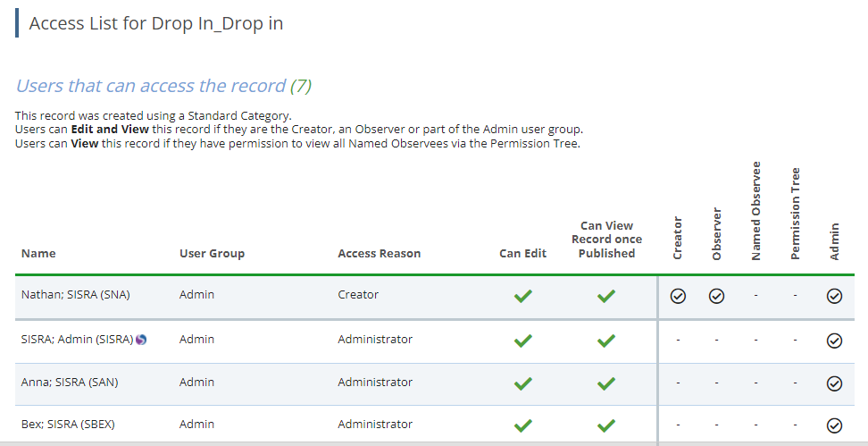Viewport: 868px width, 446px height.
Task: Sort by Access Reason column header
Action: coord(379,254)
